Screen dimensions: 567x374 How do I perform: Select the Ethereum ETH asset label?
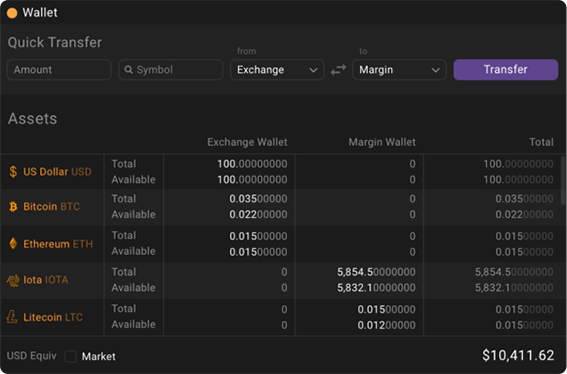[x=58, y=244]
